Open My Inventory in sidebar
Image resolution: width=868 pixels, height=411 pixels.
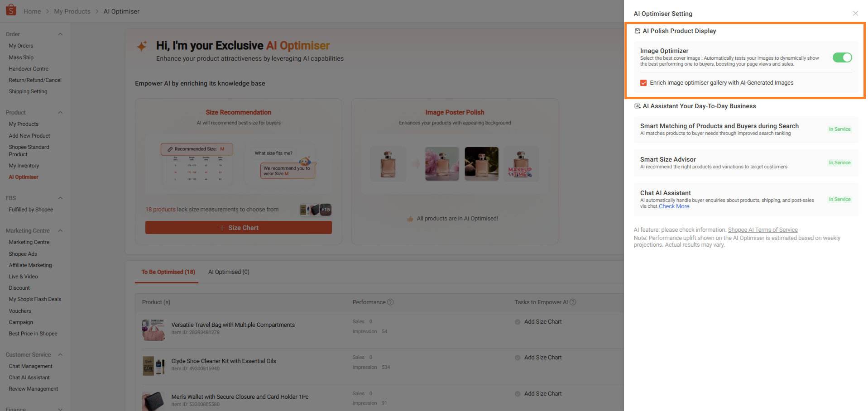click(24, 166)
